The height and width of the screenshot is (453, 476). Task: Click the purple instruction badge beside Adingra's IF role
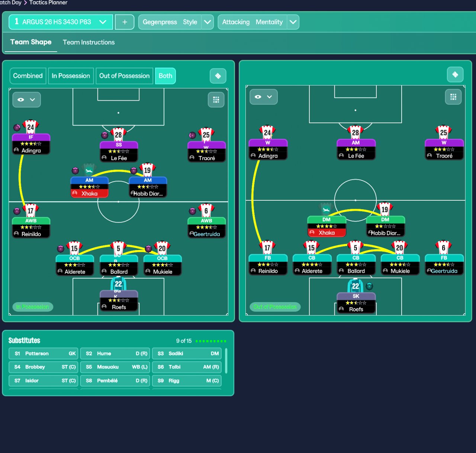coord(17,127)
